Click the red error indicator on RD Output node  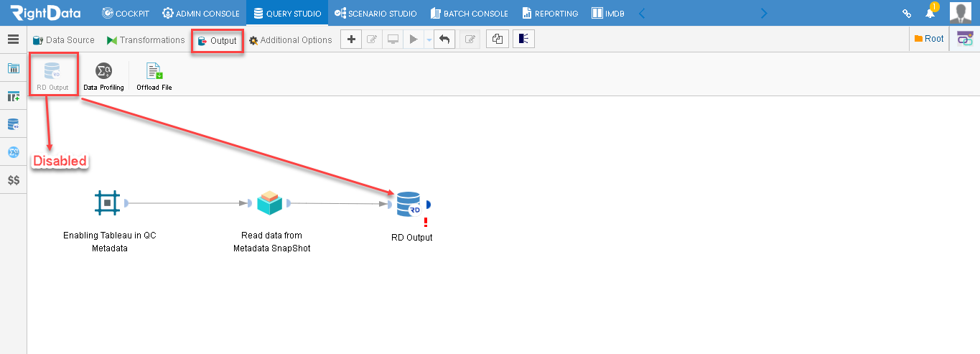click(426, 222)
